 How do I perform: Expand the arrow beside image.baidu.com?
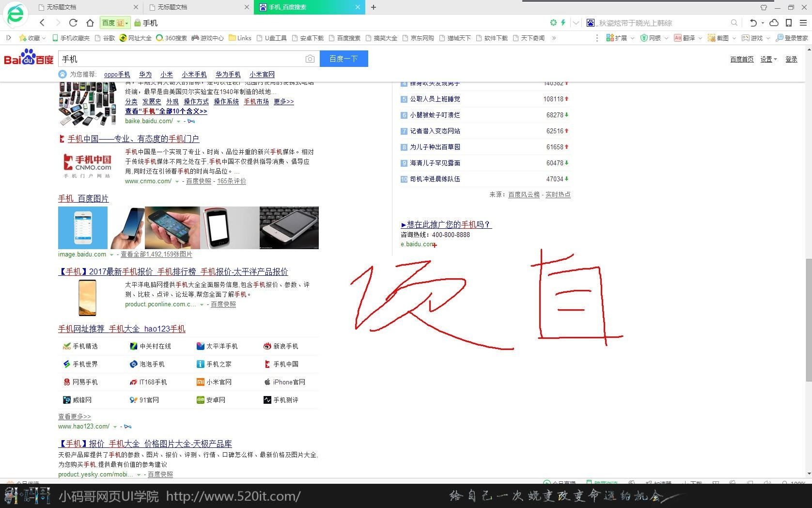pyautogui.click(x=111, y=254)
